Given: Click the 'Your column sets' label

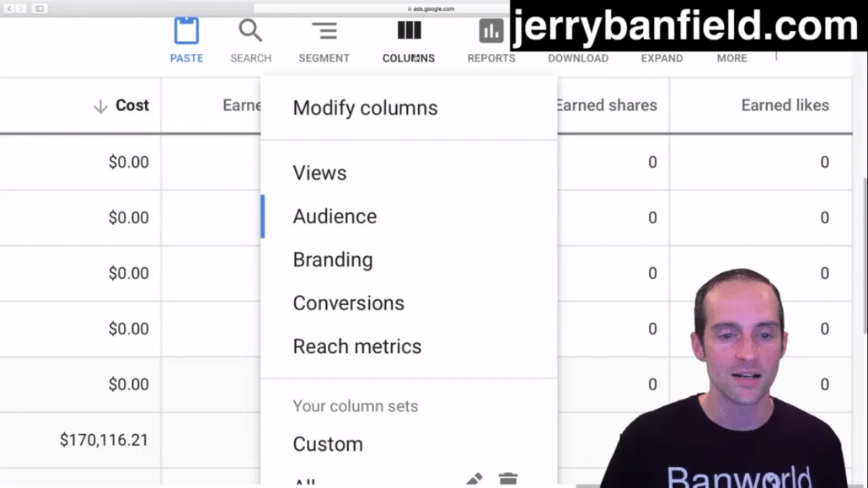Looking at the screenshot, I should pos(356,406).
